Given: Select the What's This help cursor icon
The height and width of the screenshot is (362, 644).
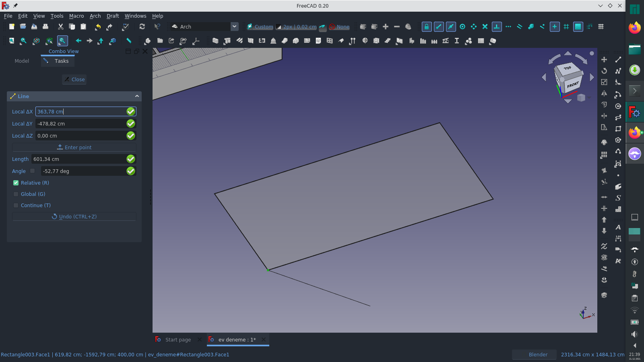Looking at the screenshot, I should (x=157, y=27).
